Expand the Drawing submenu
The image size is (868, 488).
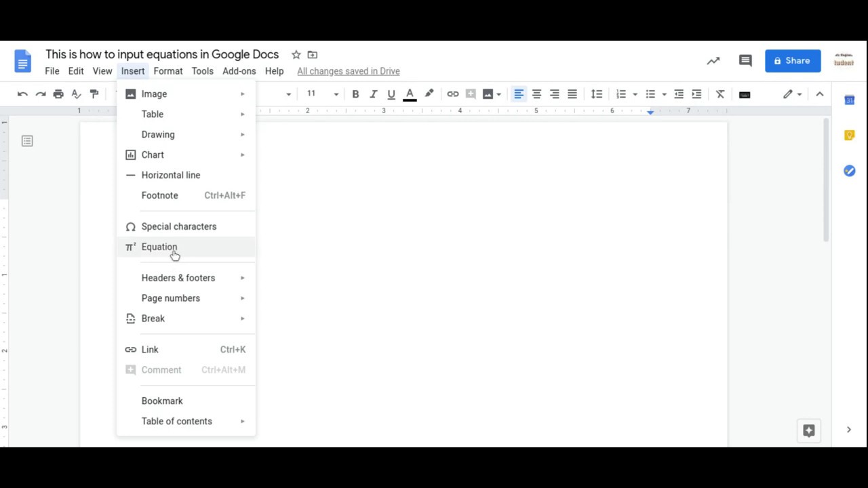[186, 135]
